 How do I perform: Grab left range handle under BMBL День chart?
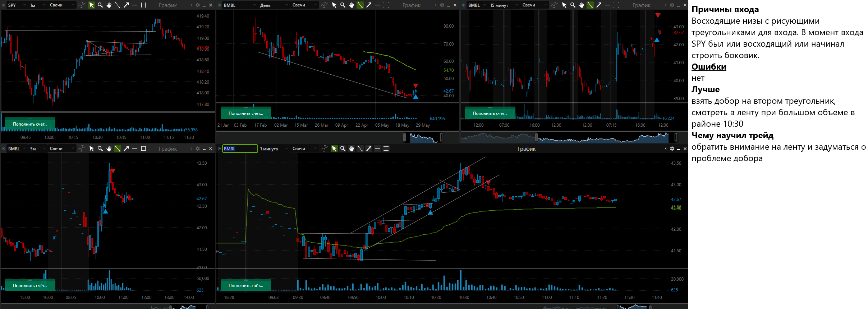coord(405,137)
